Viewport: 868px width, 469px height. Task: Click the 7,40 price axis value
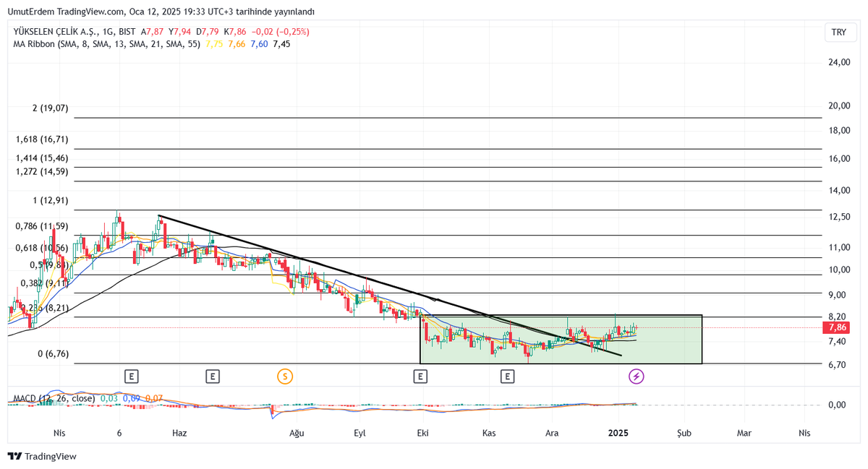[837, 342]
